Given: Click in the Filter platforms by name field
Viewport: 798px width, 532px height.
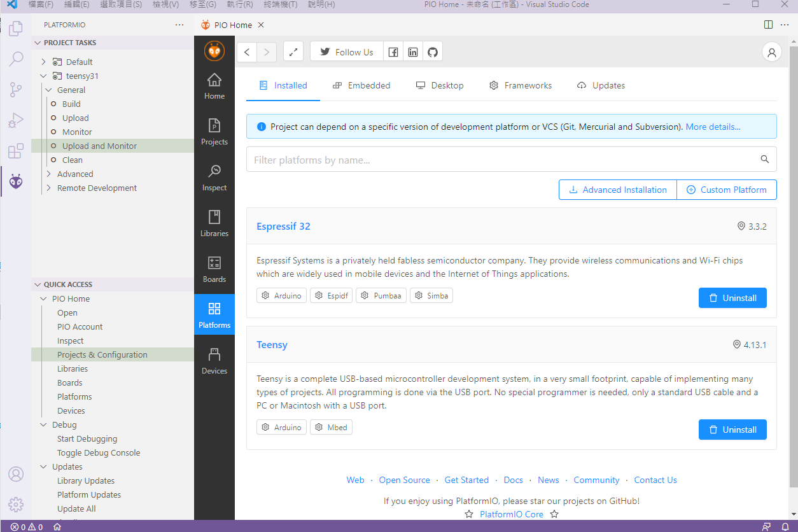Looking at the screenshot, I should (x=512, y=160).
